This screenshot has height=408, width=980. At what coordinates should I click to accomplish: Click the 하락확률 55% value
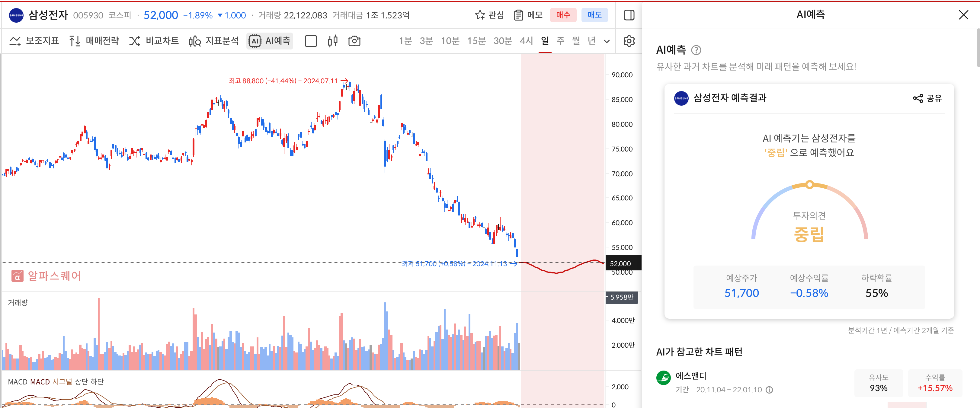point(876,293)
